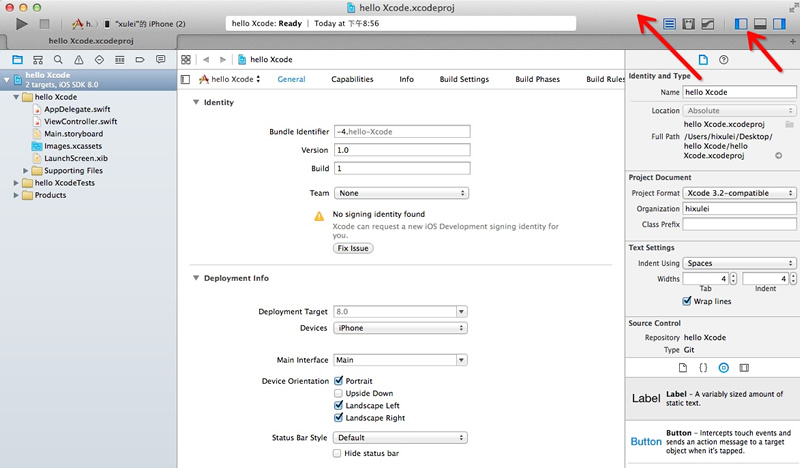
Task: Collapse the Deployment Info section
Action: pos(196,278)
